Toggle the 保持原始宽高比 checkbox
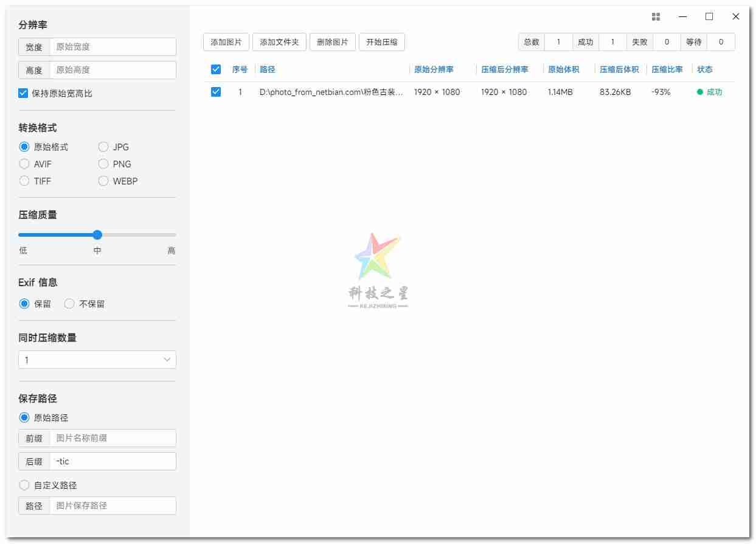The image size is (756, 544). click(x=24, y=94)
